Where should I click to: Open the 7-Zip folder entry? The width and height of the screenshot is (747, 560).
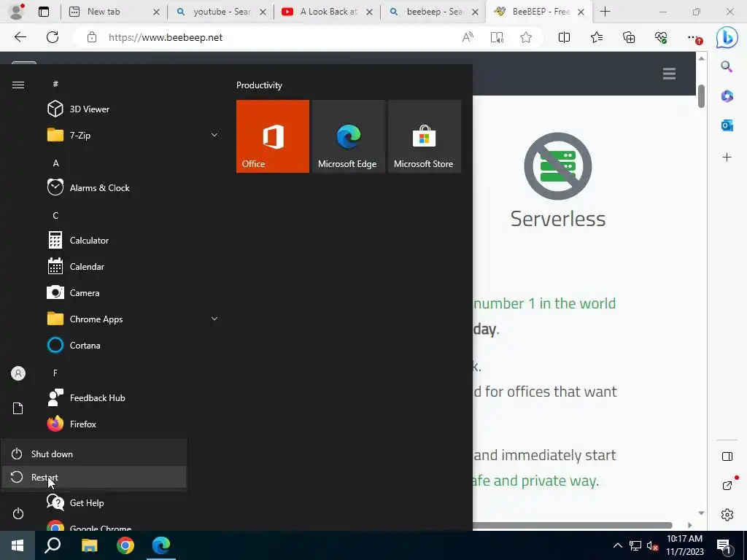[x=132, y=135]
